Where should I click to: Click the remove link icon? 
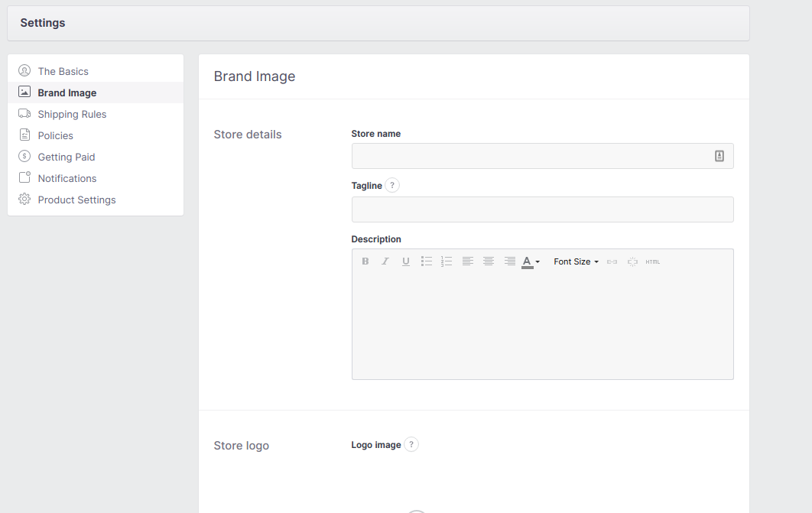coord(632,261)
